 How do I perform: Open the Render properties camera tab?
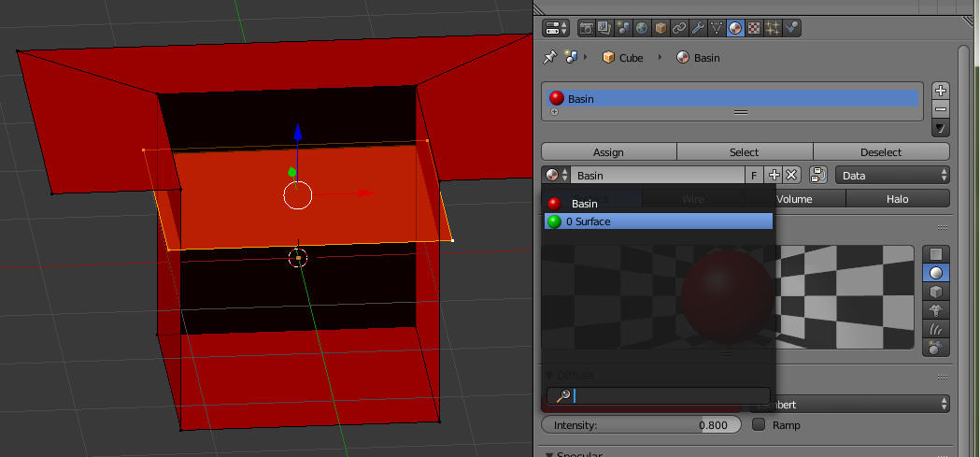[x=586, y=27]
